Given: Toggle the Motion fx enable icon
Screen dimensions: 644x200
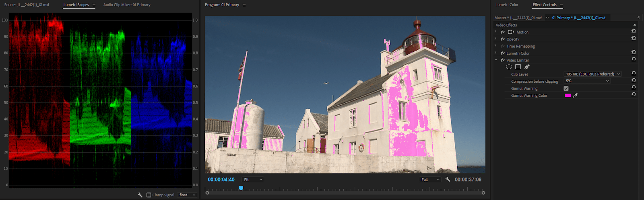Looking at the screenshot, I should (503, 32).
